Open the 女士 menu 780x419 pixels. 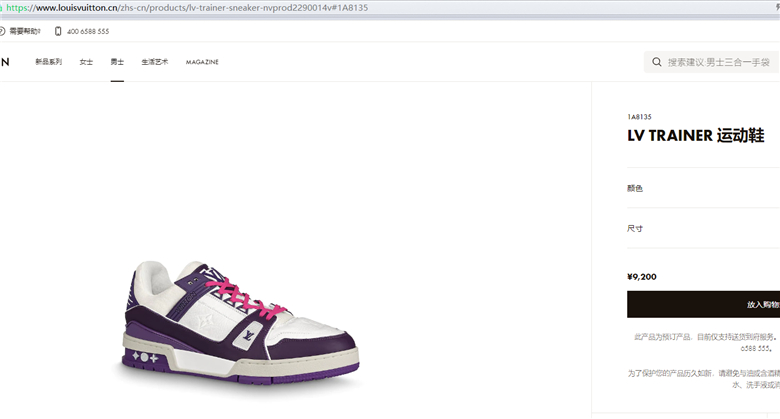[86, 62]
